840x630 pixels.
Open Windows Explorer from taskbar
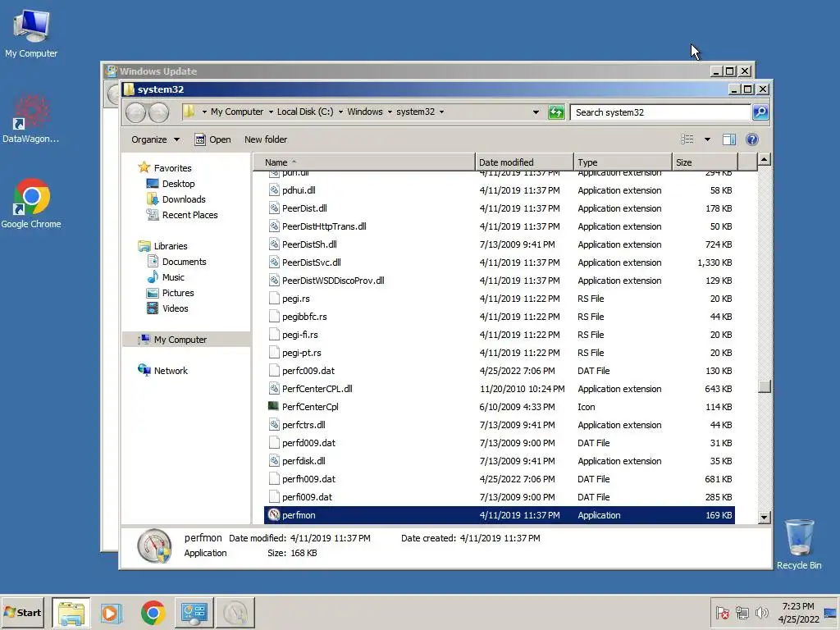[71, 612]
